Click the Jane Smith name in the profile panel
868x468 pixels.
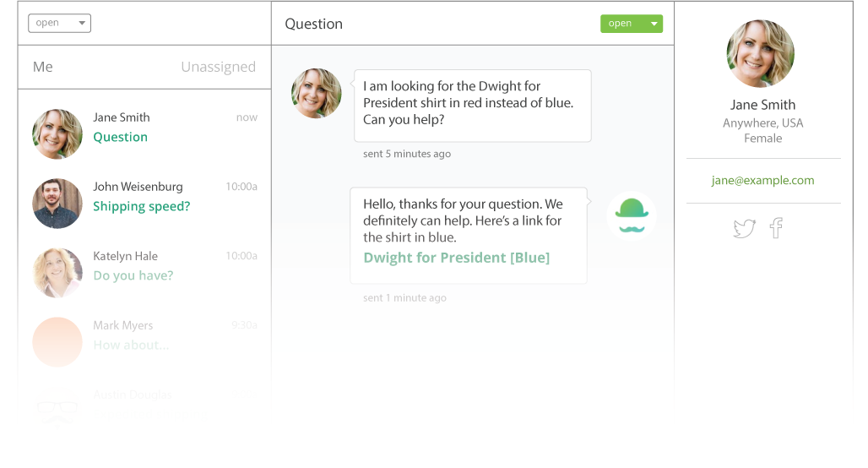pyautogui.click(x=762, y=105)
